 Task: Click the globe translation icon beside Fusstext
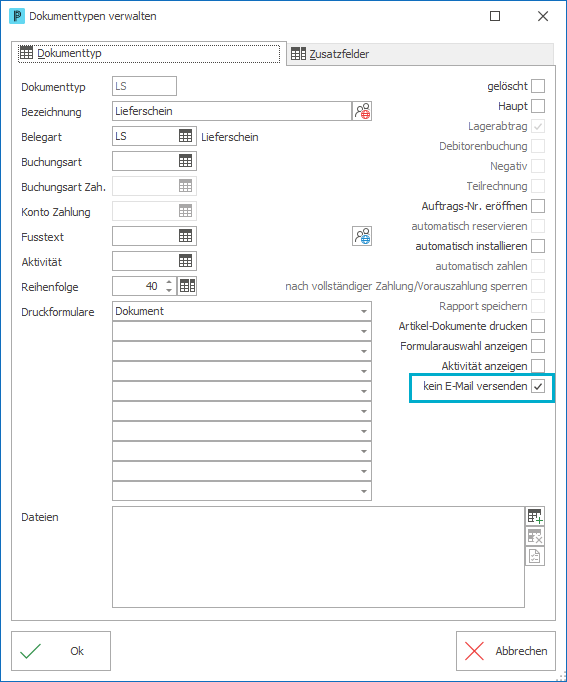[x=362, y=236]
